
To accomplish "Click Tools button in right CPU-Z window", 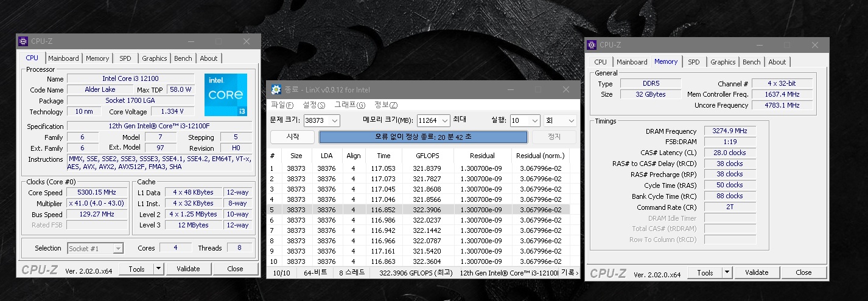I will click(x=705, y=272).
